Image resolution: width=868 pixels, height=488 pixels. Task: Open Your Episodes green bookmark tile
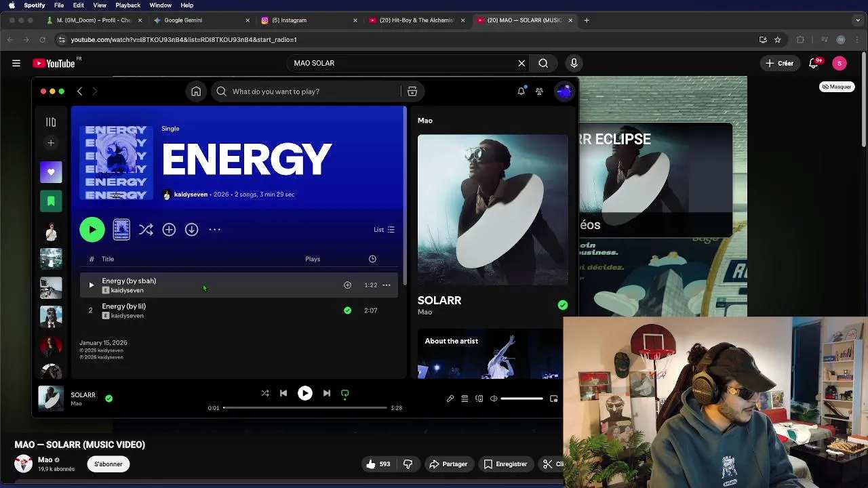(x=51, y=201)
